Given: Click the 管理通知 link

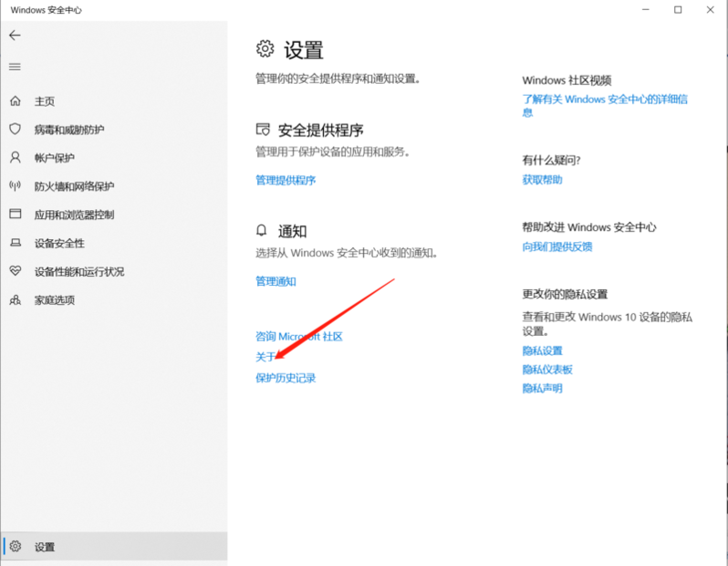Looking at the screenshot, I should click(276, 281).
